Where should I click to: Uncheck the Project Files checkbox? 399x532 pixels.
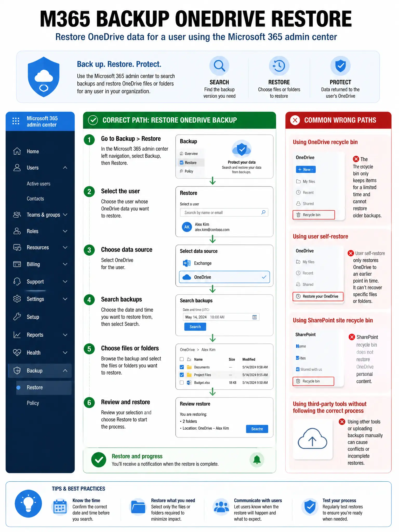182,375
